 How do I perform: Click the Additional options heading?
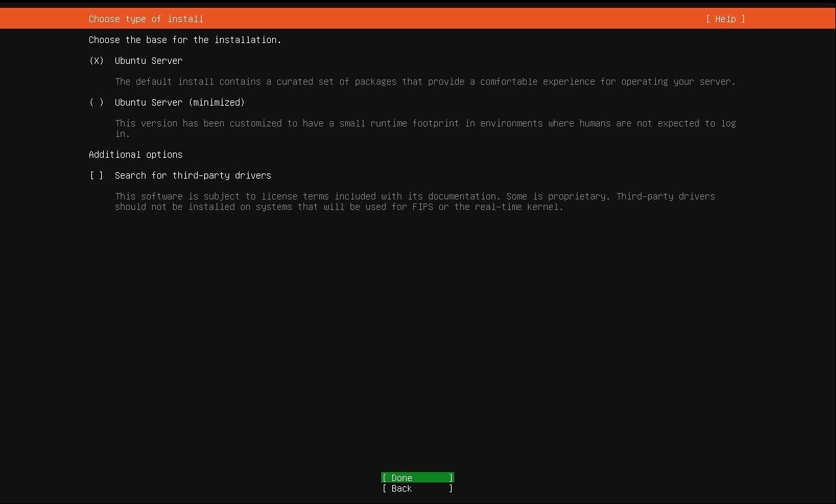point(135,155)
